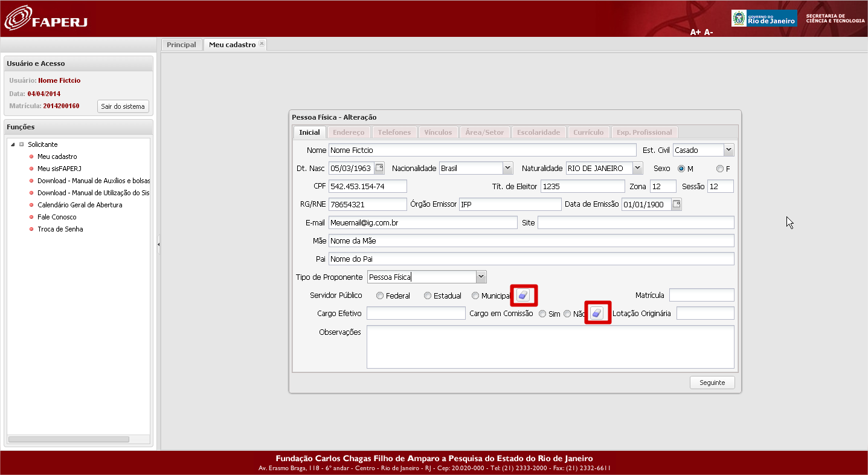Close the Meu cadastro tab

pyautogui.click(x=262, y=44)
